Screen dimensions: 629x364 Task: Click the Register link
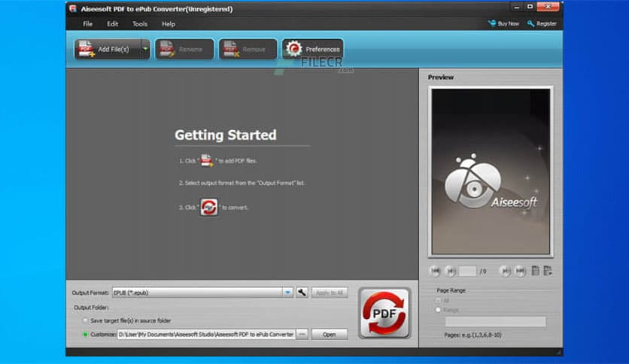(542, 23)
